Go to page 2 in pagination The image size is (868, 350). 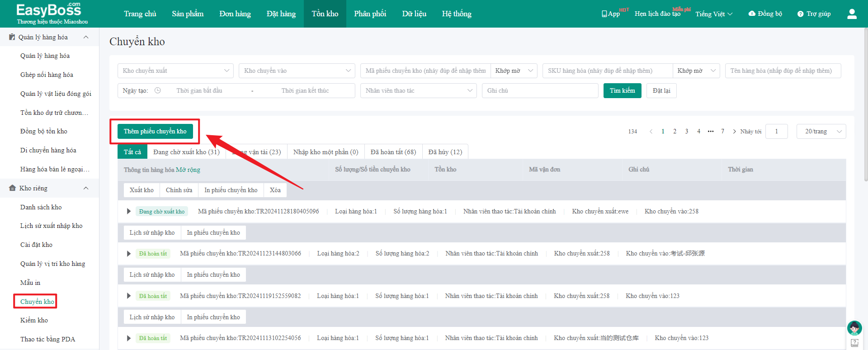[675, 132]
